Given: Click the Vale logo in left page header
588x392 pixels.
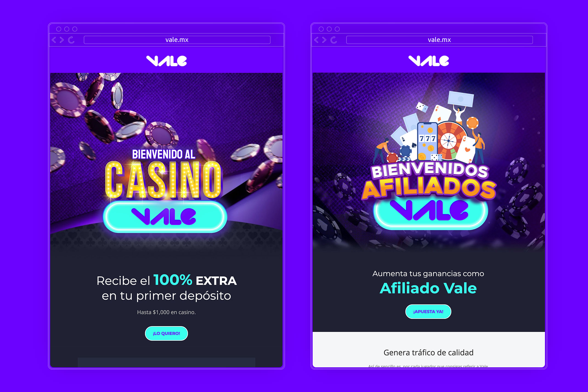Looking at the screenshot, I should click(166, 61).
